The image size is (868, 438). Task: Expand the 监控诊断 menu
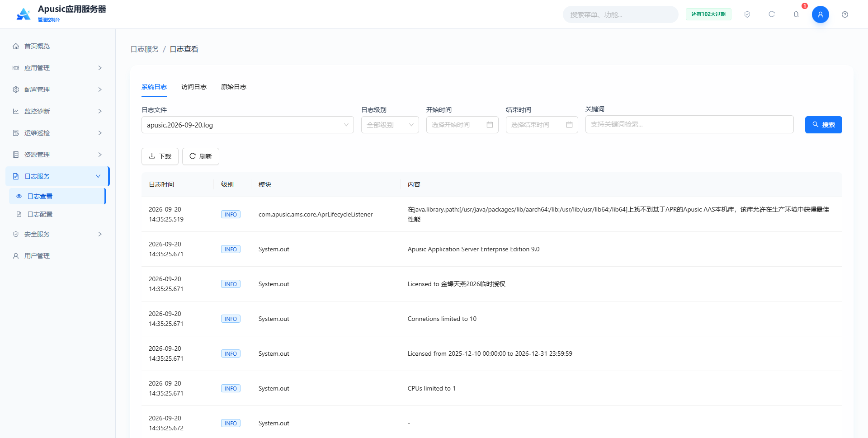(57, 111)
